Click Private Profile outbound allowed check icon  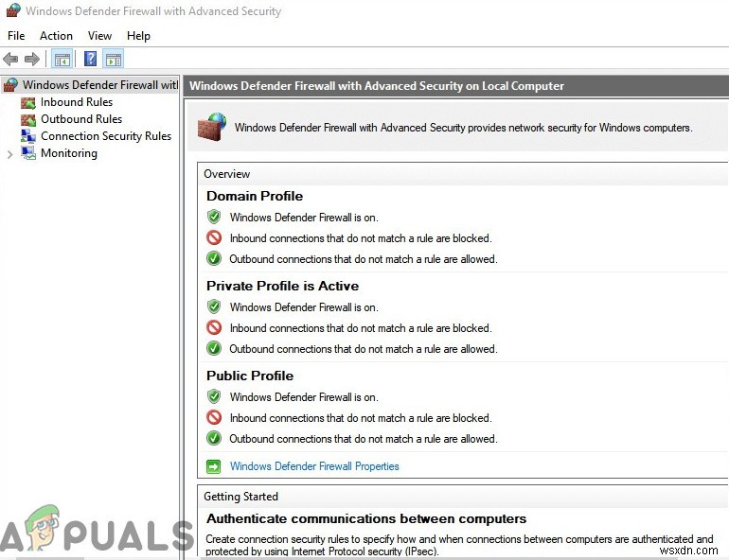click(x=214, y=348)
